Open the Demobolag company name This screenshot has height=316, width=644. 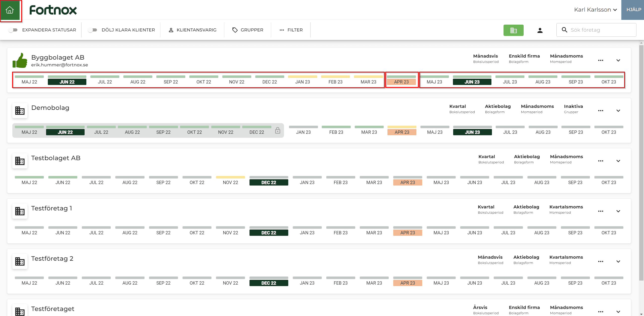tap(50, 108)
